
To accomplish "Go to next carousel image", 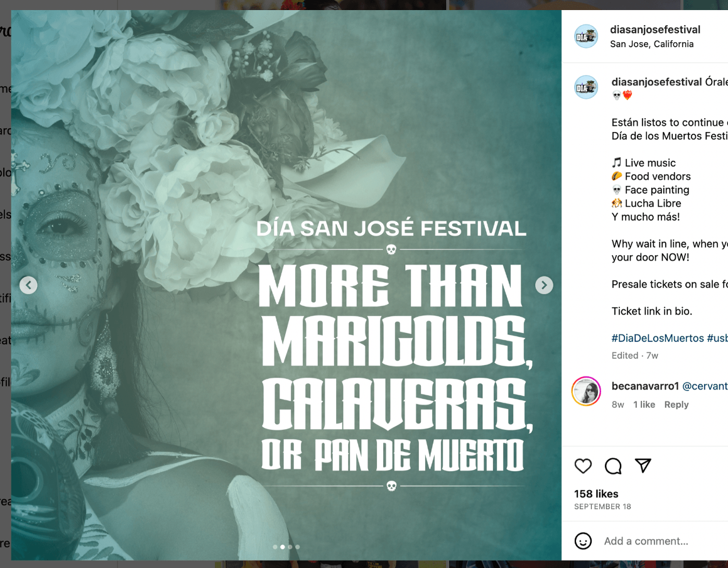I will pyautogui.click(x=544, y=285).
